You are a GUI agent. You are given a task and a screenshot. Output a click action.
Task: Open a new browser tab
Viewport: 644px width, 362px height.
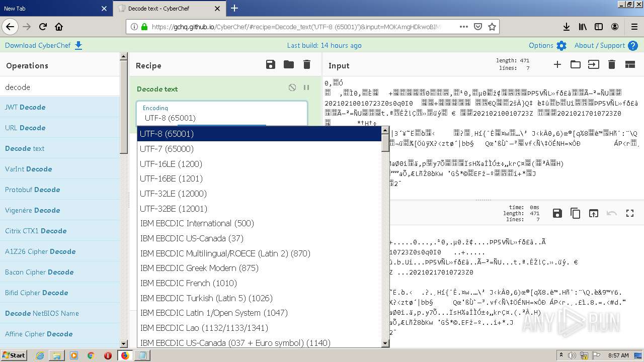[234, 8]
